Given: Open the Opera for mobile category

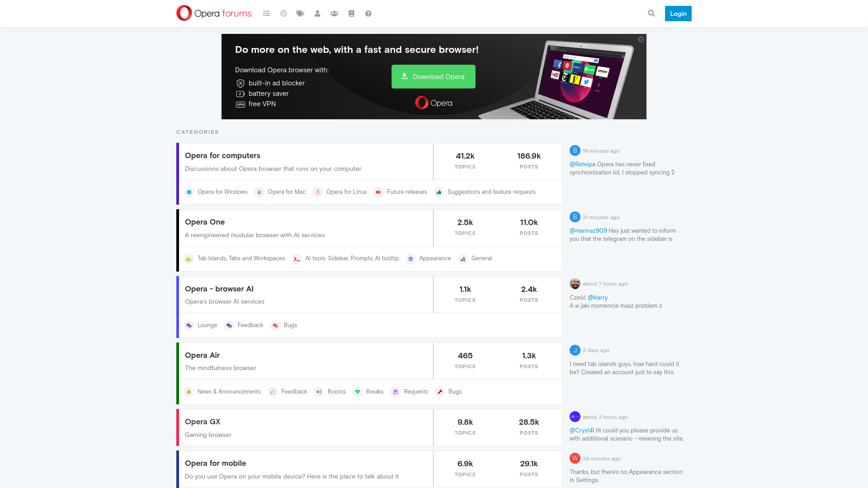Looking at the screenshot, I should click(216, 463).
